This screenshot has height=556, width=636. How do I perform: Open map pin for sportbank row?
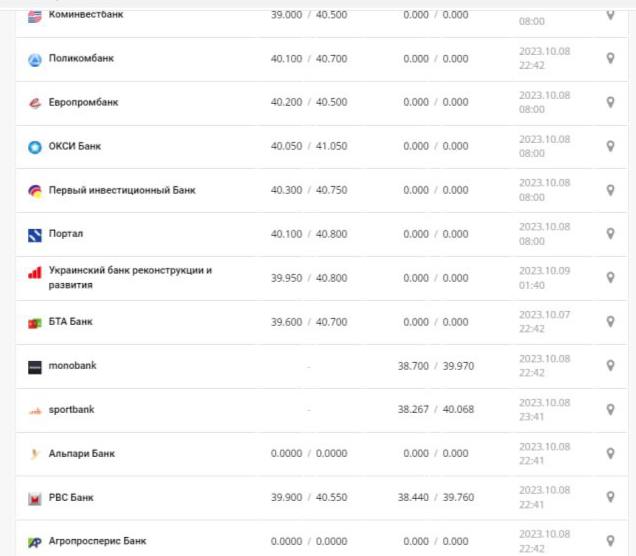point(610,410)
